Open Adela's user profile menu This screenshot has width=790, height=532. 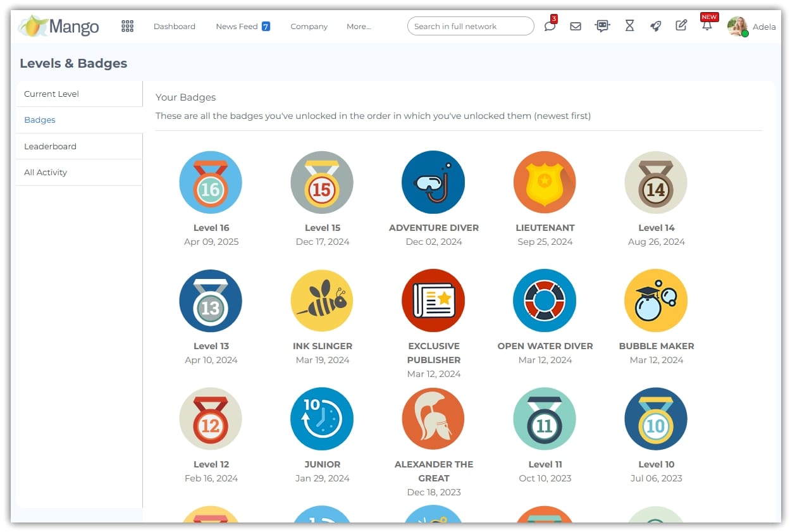(751, 27)
